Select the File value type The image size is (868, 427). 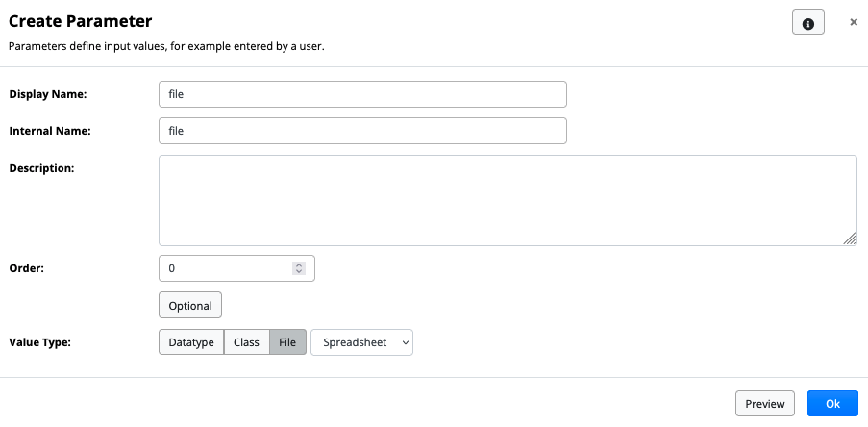pos(288,342)
